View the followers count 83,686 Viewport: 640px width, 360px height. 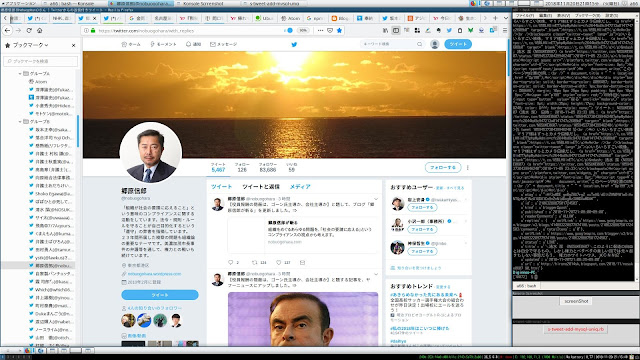point(267,167)
